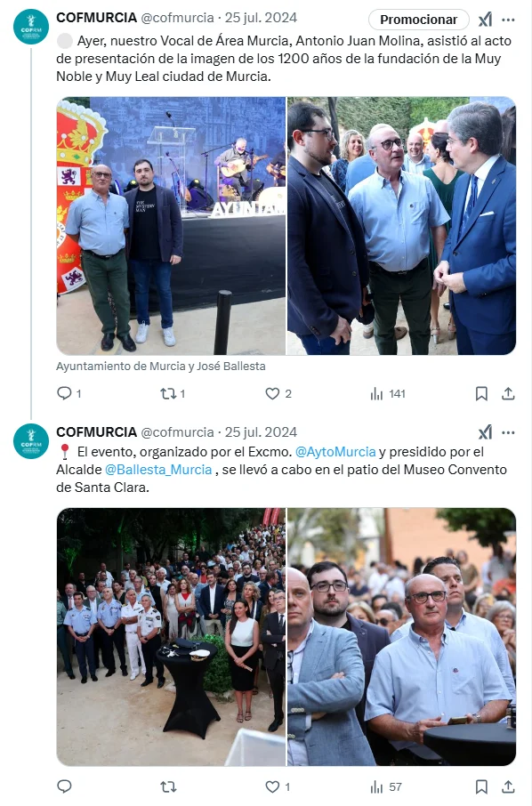532x806 pixels.
Task: Retweet the first COFMURCIA tweet
Action: [168, 394]
